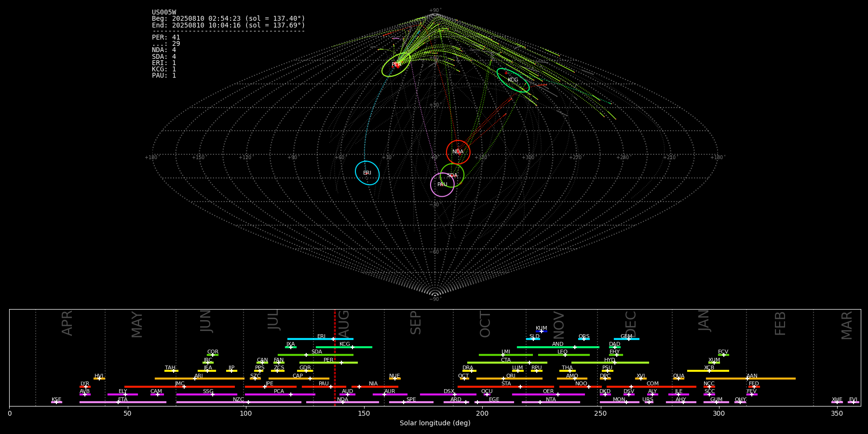868x434 pixels.
Task: Click the red dashed current solar longitude marker
Action: click(x=335, y=357)
